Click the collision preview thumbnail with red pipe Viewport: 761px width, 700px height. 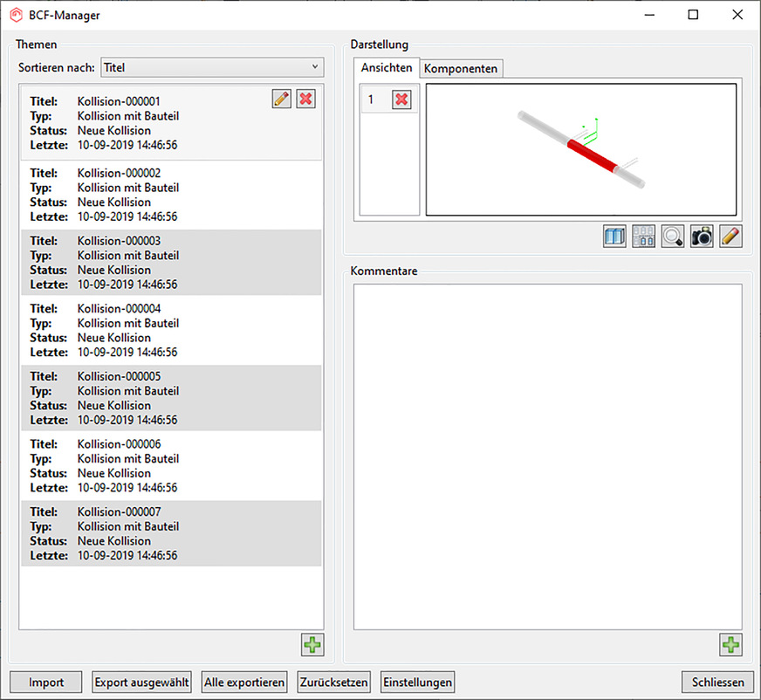click(x=580, y=149)
